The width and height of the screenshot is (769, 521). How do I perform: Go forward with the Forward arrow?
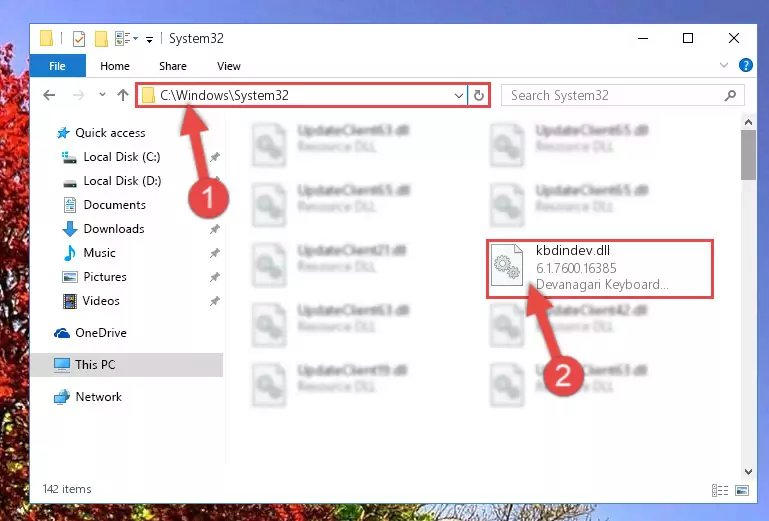[78, 95]
